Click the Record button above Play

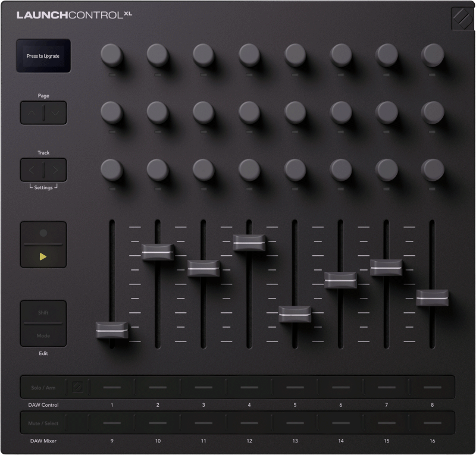point(43,233)
